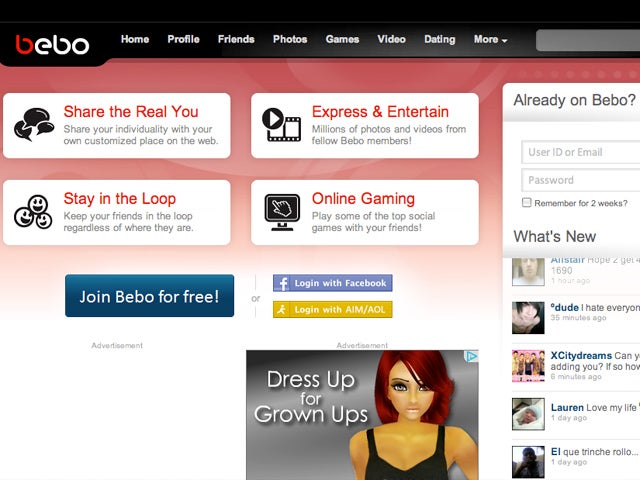Click the smiley faces icon
Screen dimensions: 640x480
(x=33, y=211)
